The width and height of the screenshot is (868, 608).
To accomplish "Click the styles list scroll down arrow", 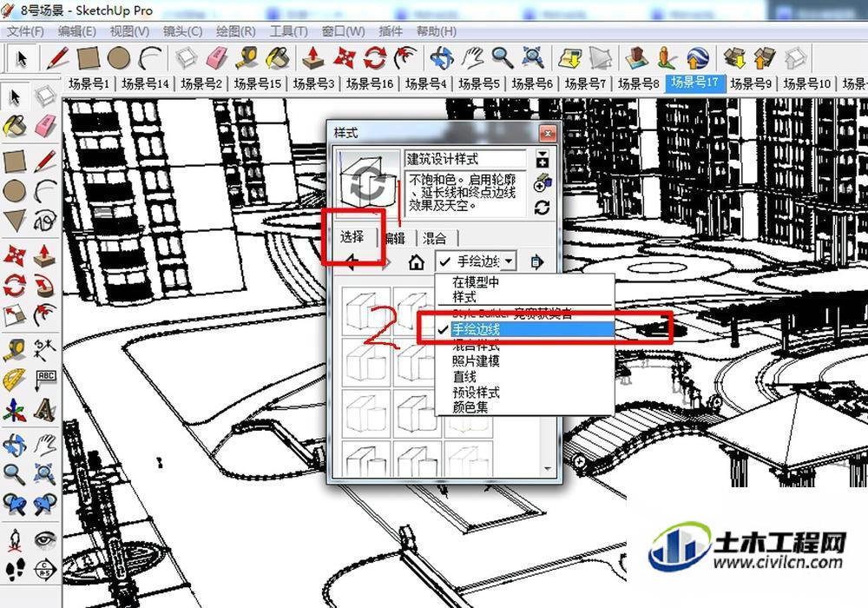I will 548,468.
